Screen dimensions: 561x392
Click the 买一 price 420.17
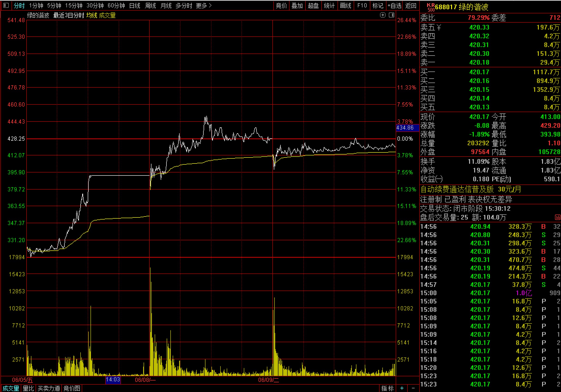(x=479, y=72)
